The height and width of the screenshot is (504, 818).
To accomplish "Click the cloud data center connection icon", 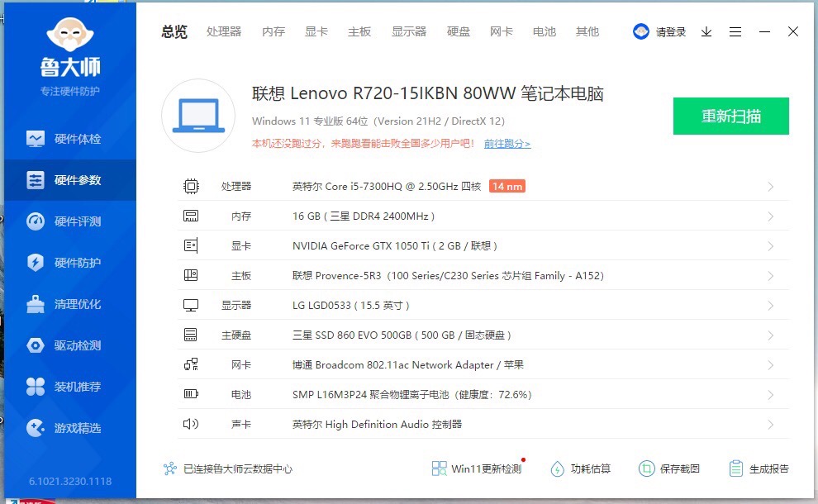I will click(x=169, y=468).
